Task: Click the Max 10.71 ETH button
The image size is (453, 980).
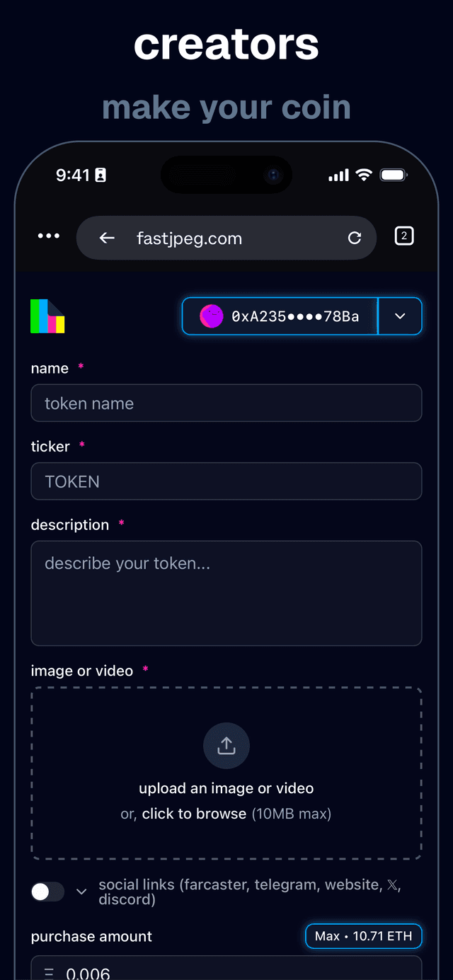Action: pos(363,935)
